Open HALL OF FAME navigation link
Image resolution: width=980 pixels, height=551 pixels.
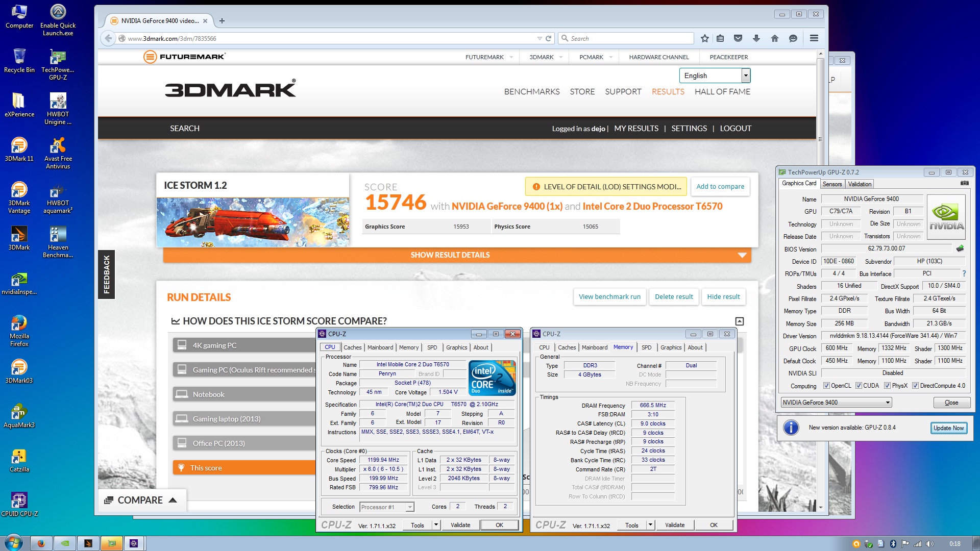tap(722, 92)
